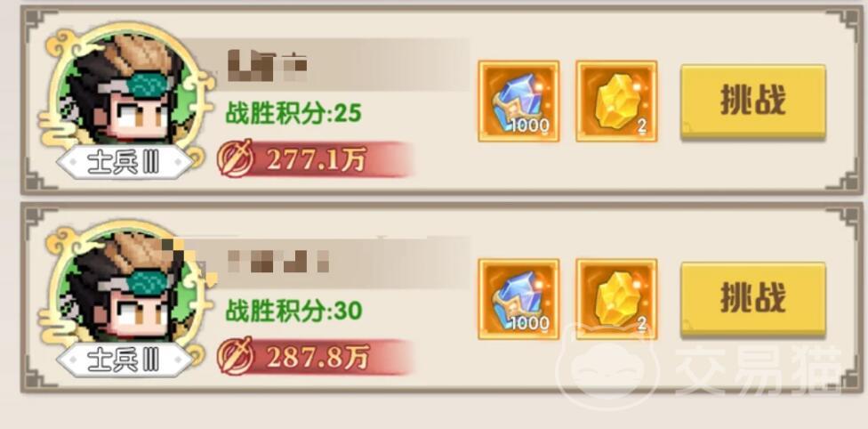Click the 287.8万 combat power bar

click(x=316, y=356)
